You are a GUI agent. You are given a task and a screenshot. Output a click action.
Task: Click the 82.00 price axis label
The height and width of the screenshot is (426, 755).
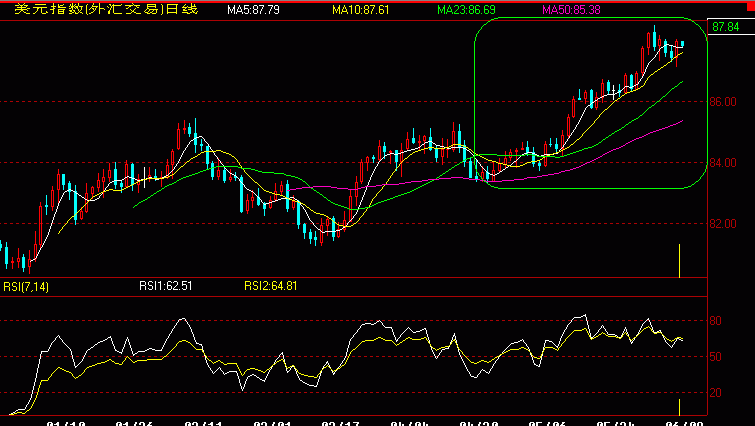pos(723,224)
